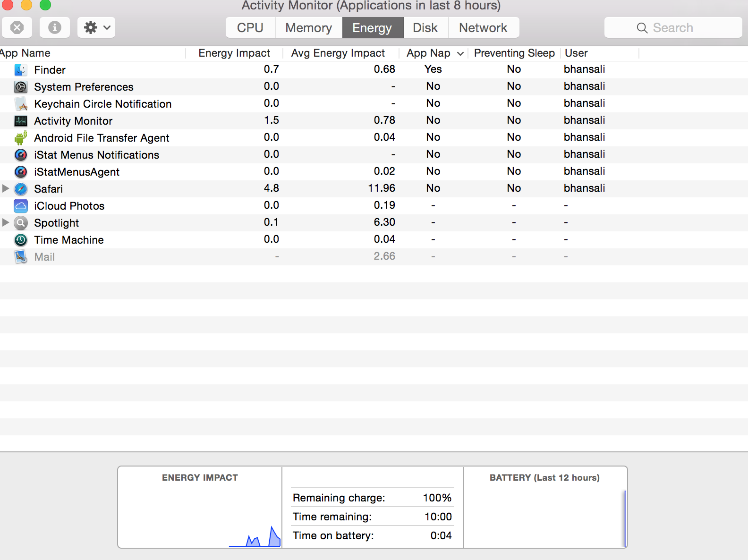The image size is (748, 560).
Task: Toggle App Nap column sort order
Action: [433, 53]
